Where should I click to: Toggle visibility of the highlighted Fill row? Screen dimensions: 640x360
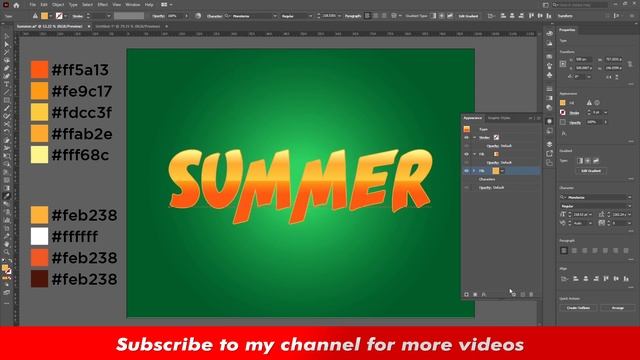point(466,171)
